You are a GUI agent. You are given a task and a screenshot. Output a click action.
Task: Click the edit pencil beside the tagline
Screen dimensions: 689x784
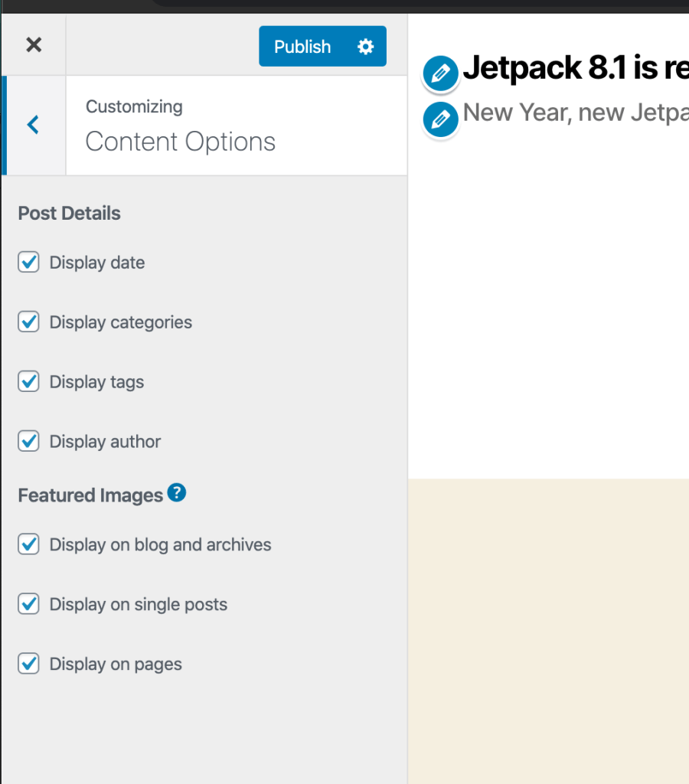pyautogui.click(x=440, y=119)
